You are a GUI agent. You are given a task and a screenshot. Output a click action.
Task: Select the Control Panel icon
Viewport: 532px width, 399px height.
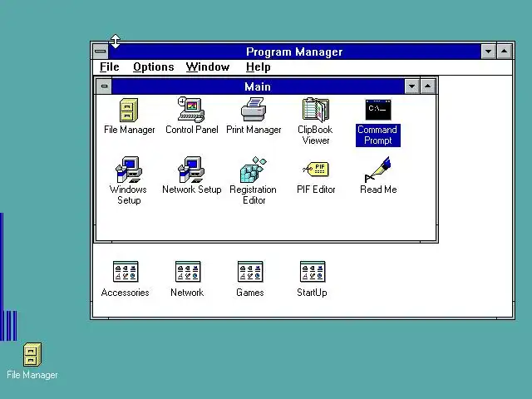coord(191,110)
